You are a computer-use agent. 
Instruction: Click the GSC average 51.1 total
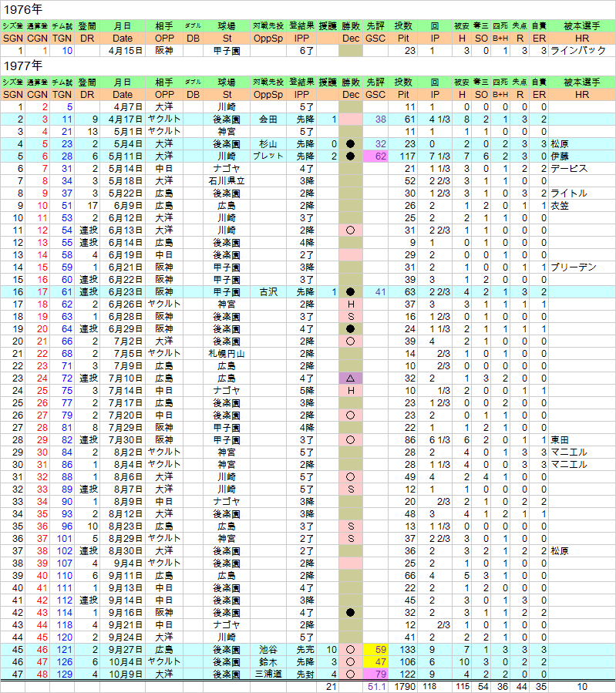(375, 687)
